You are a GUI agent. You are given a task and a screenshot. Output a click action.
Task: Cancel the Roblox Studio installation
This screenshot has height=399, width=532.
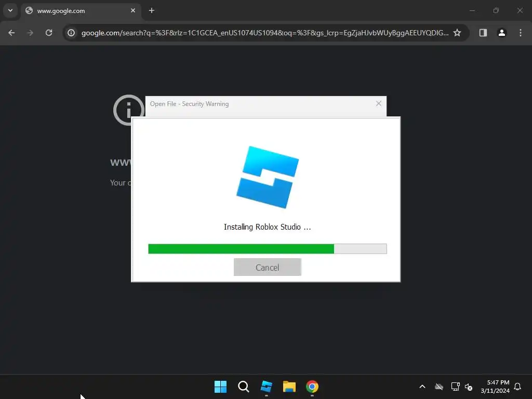(268, 268)
